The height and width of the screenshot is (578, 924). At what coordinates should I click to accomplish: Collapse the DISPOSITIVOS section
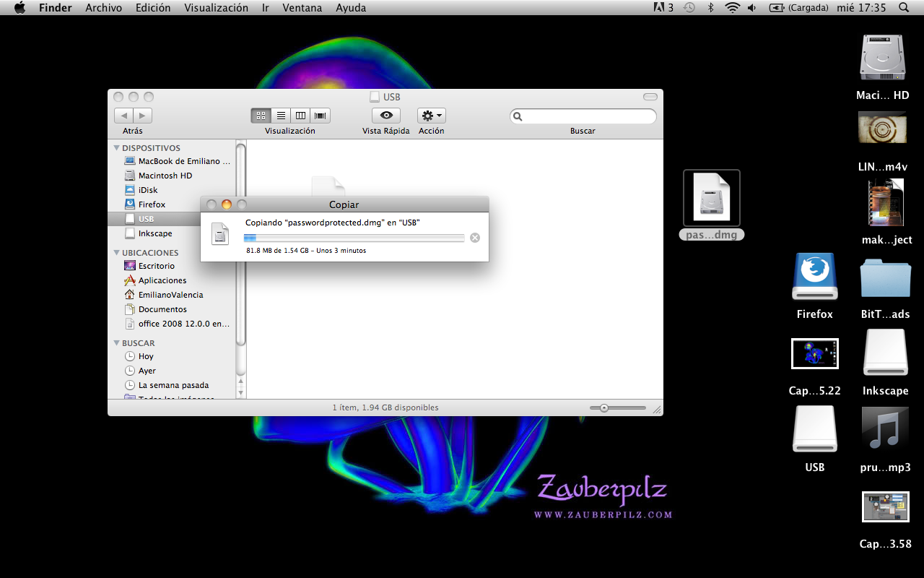(117, 148)
